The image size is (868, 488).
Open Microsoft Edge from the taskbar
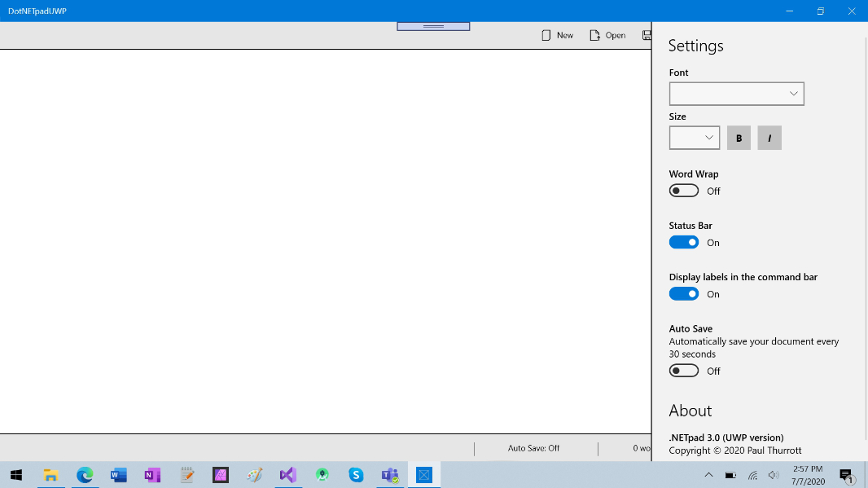(x=85, y=475)
